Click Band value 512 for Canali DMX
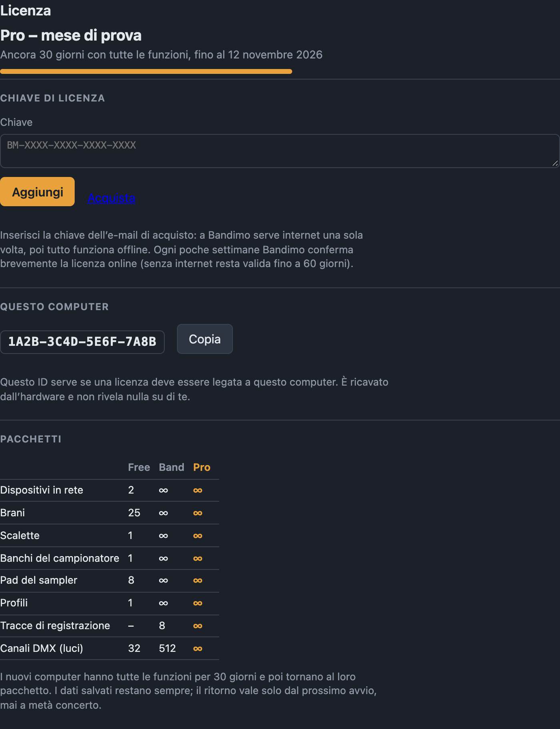 point(167,648)
